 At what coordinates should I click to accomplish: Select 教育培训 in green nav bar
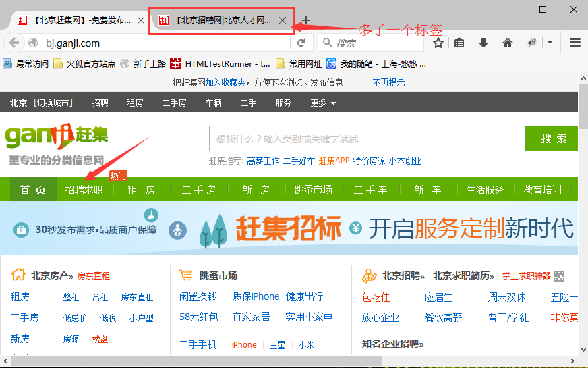coord(543,190)
